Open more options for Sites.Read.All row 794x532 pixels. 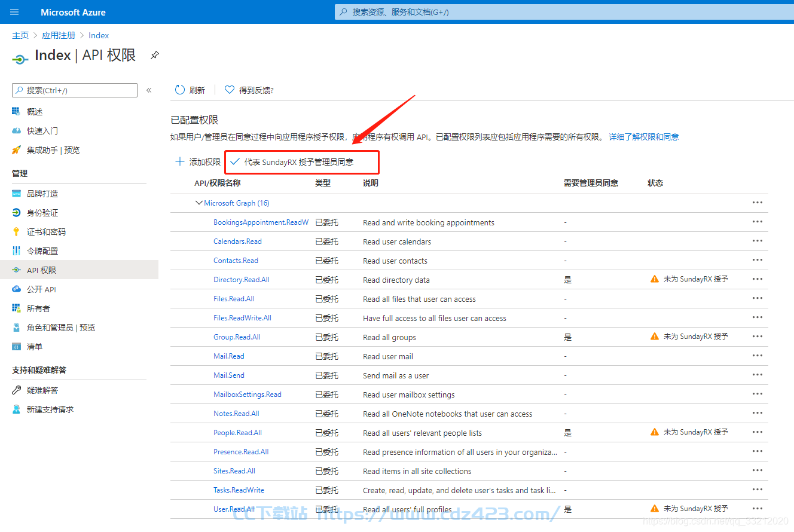[758, 470]
